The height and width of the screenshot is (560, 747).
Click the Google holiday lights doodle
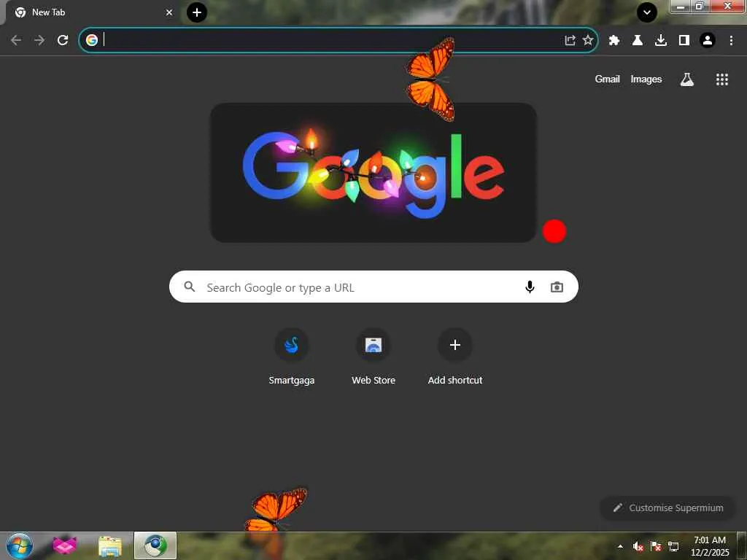pyautogui.click(x=373, y=172)
